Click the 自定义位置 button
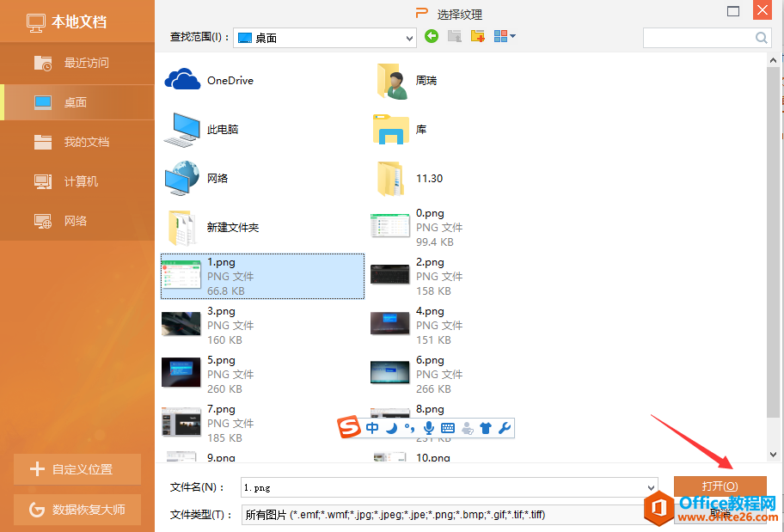 77,469
